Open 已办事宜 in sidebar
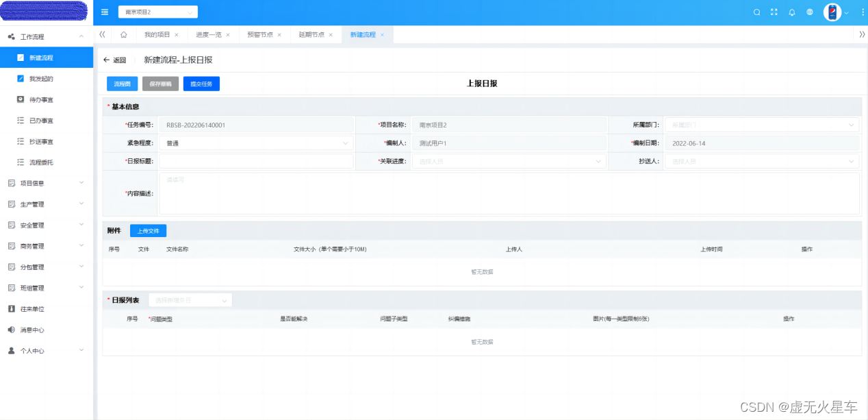The width and height of the screenshot is (868, 420). tap(47, 121)
